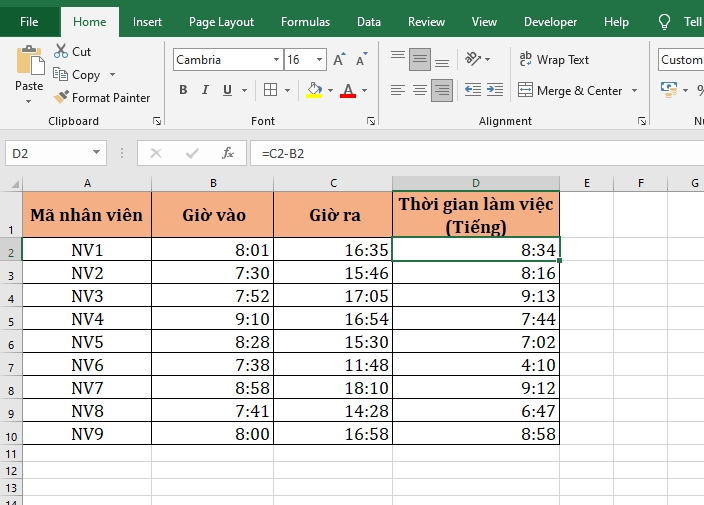This screenshot has height=505, width=704.
Task: Toggle Wrap Text for the cell
Action: coord(554,60)
